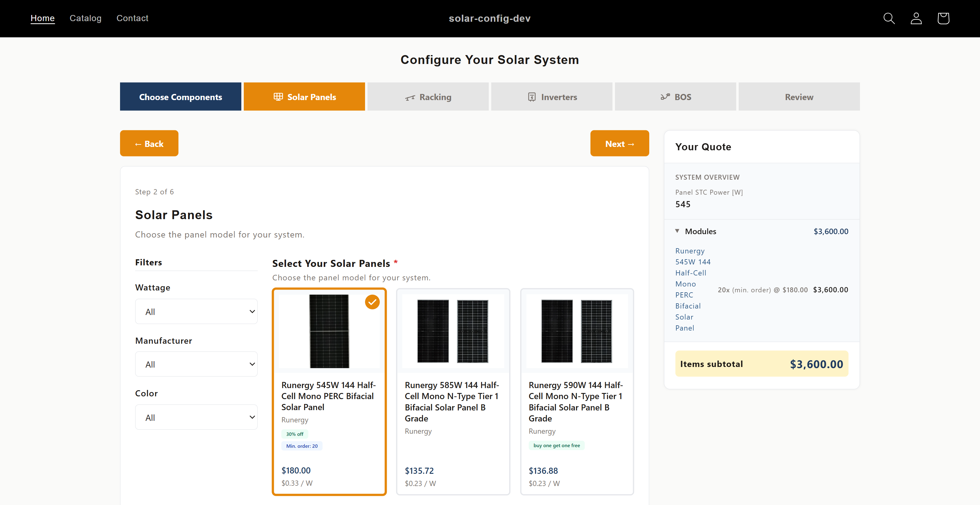Click the $135.72 panel price
The width and height of the screenshot is (980, 505).
[419, 471]
